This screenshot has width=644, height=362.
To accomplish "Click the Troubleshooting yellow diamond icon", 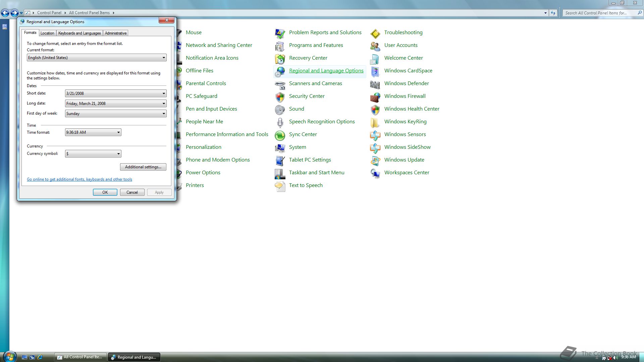I will tap(375, 33).
